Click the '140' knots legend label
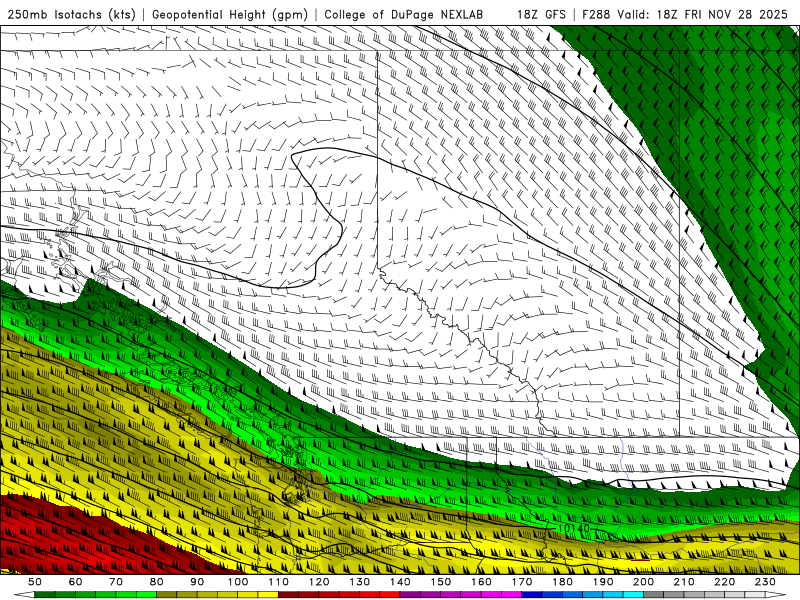 401,582
